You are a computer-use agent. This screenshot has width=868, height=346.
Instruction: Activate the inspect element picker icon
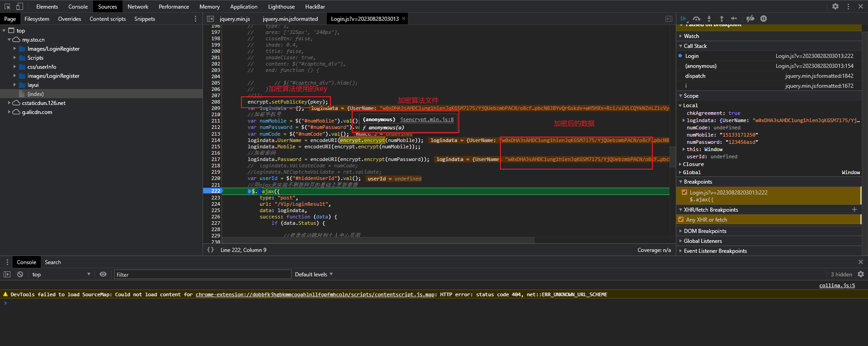click(7, 6)
